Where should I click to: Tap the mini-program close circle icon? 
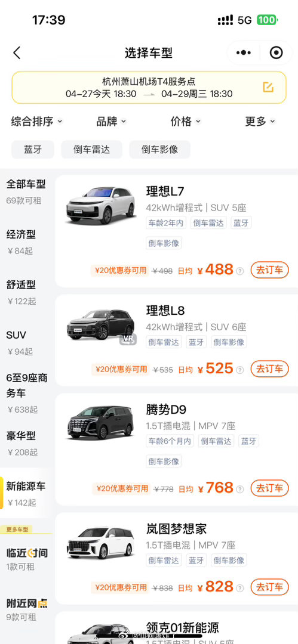tap(276, 53)
